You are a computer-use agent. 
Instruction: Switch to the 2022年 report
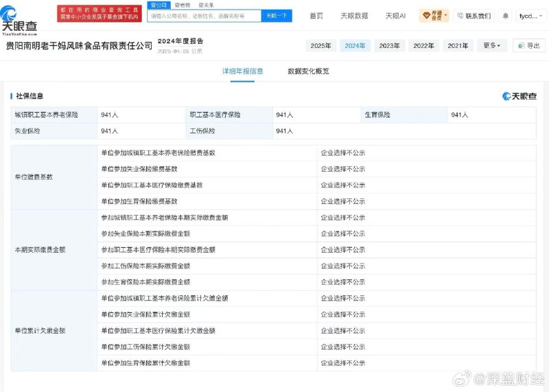[423, 45]
